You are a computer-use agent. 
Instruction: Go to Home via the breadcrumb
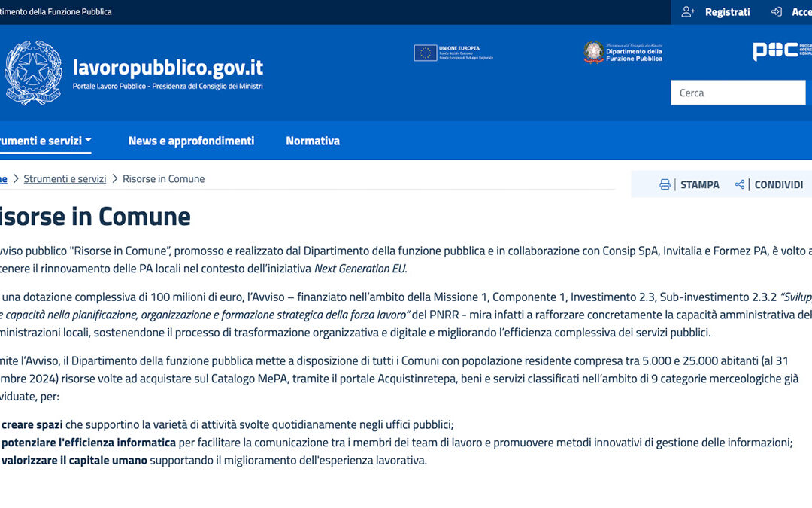pos(4,178)
